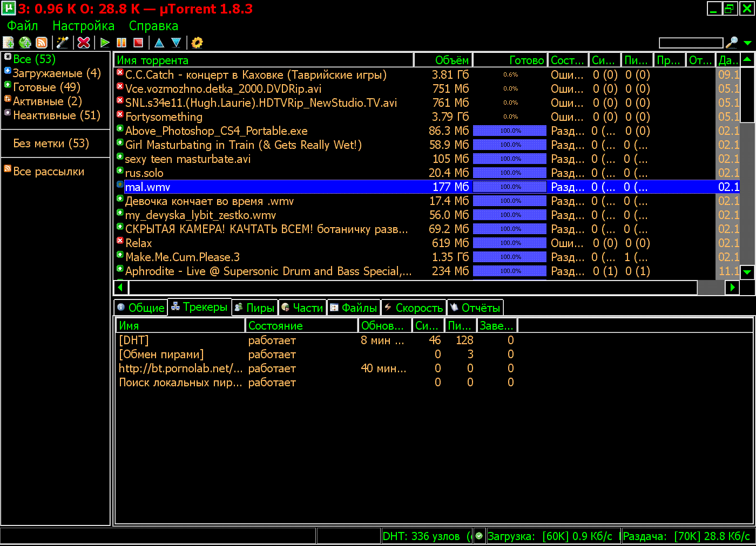
Task: Click horizontal scrollbar right arrow
Action: 732,288
